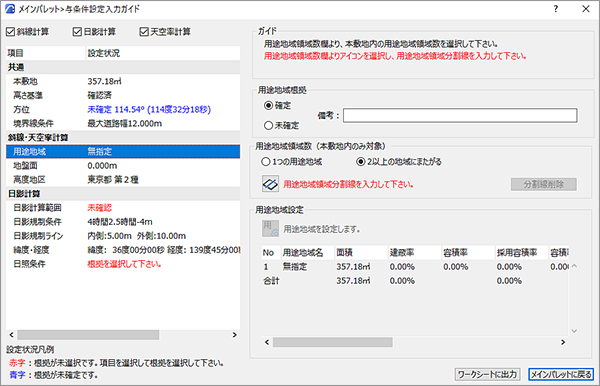Click the application logo in title bar
600x386 pixels.
pos(10,8)
